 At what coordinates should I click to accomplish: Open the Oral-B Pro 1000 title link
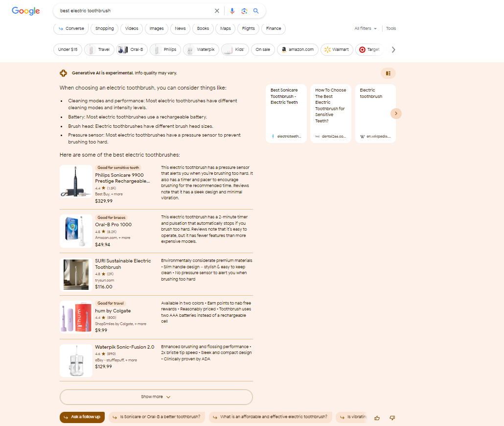(113, 225)
